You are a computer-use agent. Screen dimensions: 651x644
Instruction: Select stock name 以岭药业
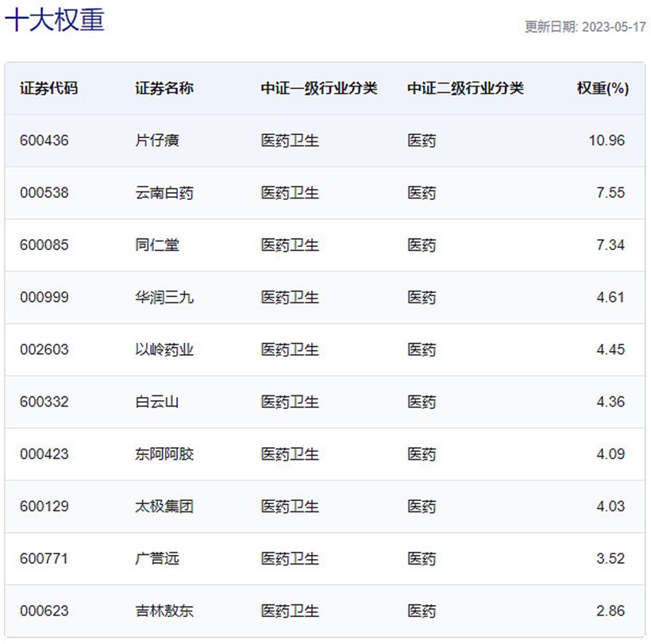[164, 349]
